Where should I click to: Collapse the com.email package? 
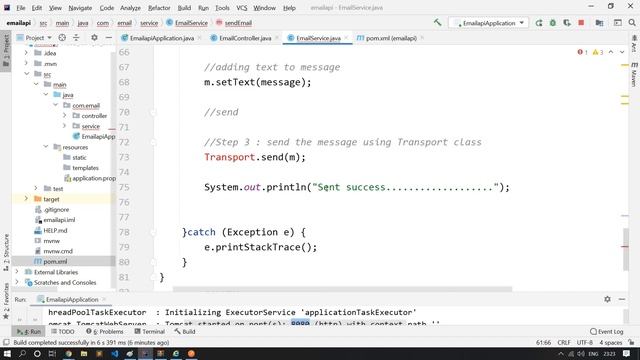coord(56,105)
